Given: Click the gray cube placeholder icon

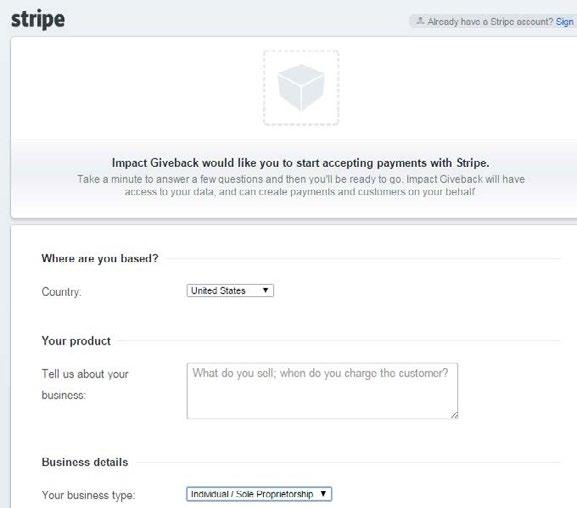Looking at the screenshot, I should click(301, 88).
